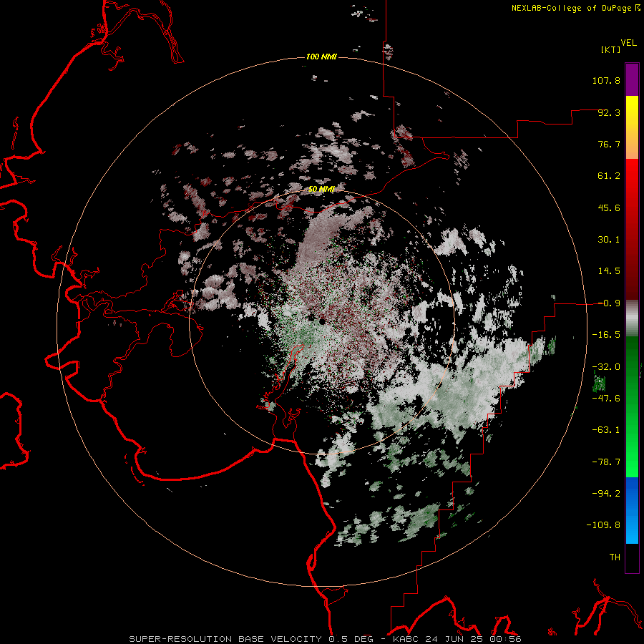Select the 92.3 velocity scale value
644x644 pixels.
(x=609, y=112)
